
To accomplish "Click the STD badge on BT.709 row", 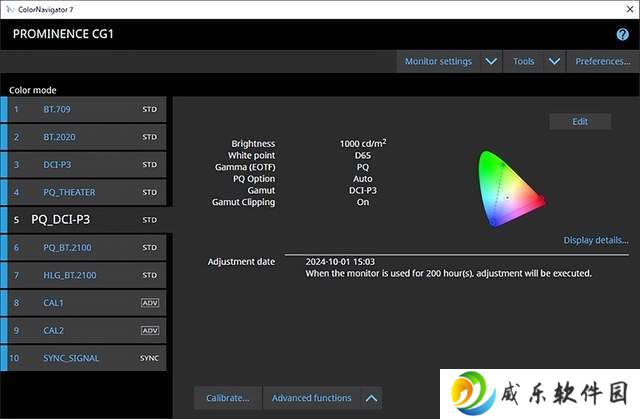I will pos(149,109).
